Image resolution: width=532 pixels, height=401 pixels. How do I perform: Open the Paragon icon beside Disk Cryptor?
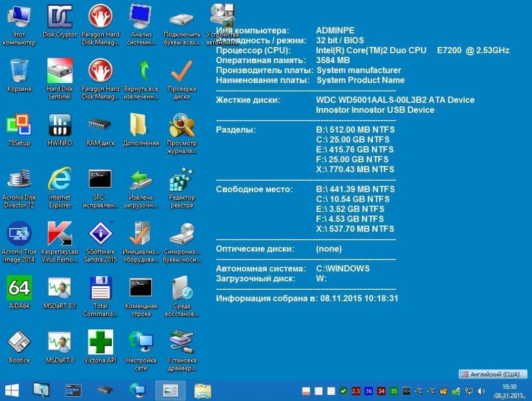point(101,25)
